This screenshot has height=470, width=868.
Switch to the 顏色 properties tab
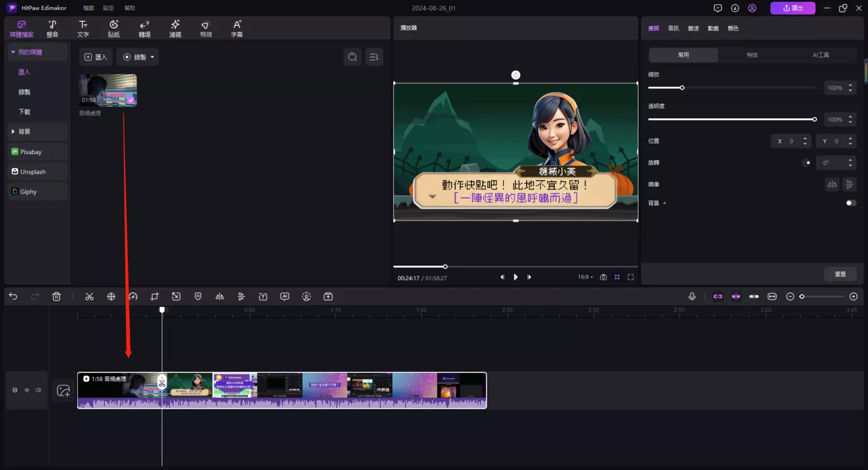[733, 28]
